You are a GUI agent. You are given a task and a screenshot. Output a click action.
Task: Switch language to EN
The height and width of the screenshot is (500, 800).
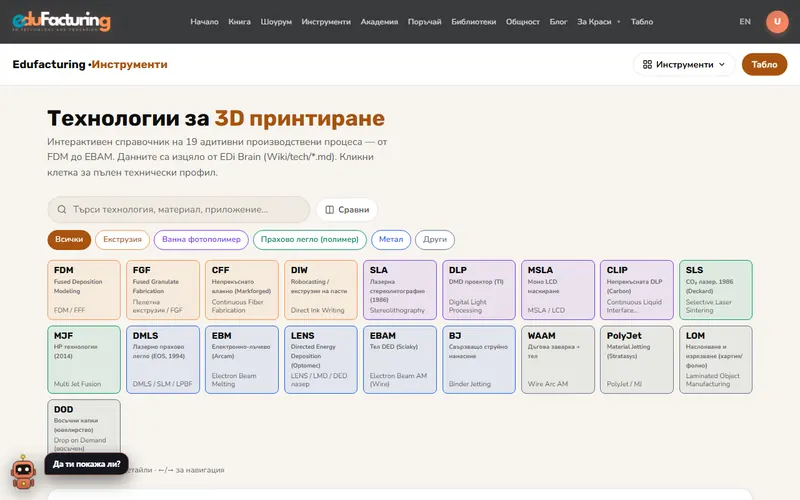(745, 22)
